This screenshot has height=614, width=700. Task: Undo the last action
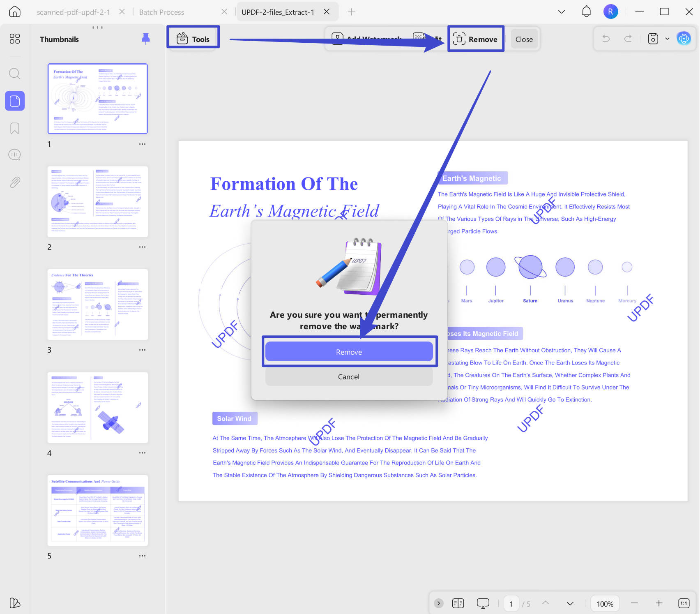pos(606,39)
